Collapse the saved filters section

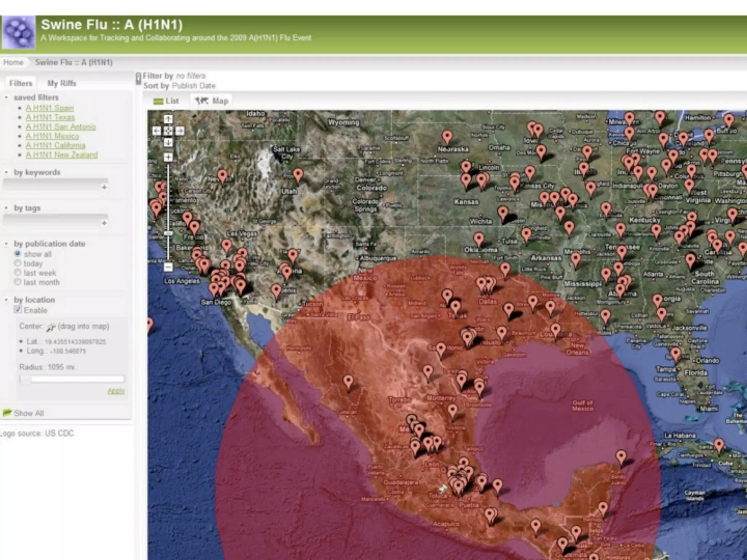click(x=6, y=97)
